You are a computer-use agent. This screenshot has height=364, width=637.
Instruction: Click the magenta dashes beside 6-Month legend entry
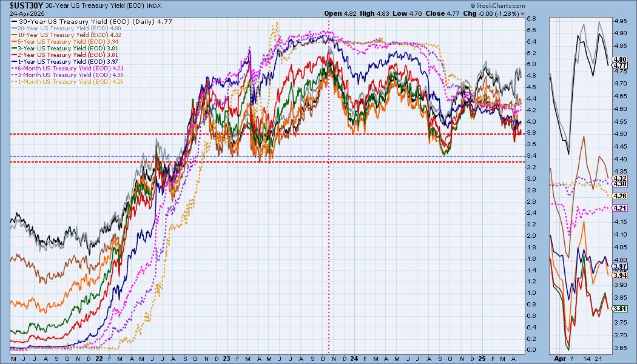coord(15,68)
